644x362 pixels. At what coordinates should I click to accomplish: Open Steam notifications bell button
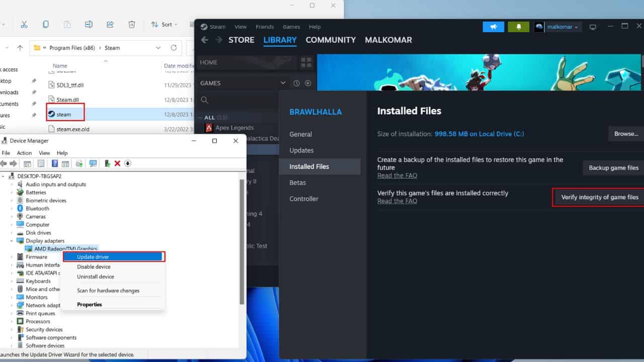point(518,27)
